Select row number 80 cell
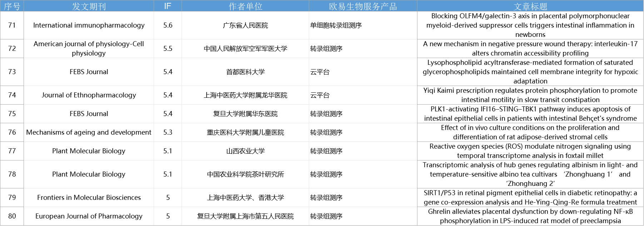Screen dimensions: 644x226 (x=12, y=216)
